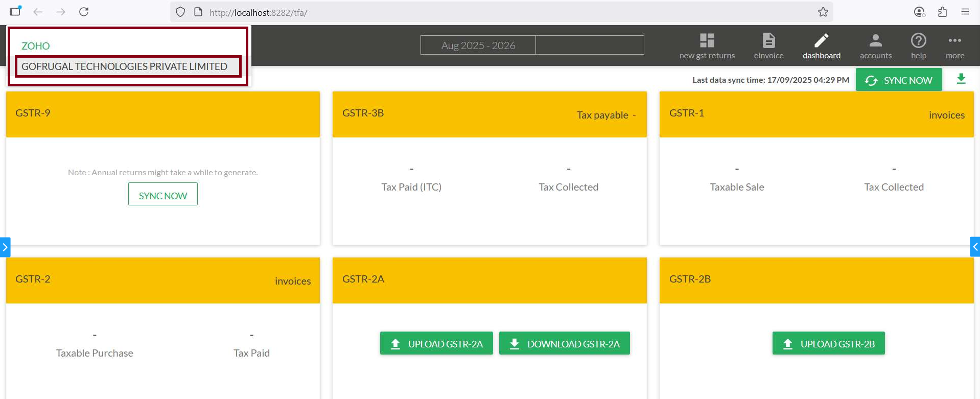Open the more options ellipsis icon

click(x=954, y=40)
